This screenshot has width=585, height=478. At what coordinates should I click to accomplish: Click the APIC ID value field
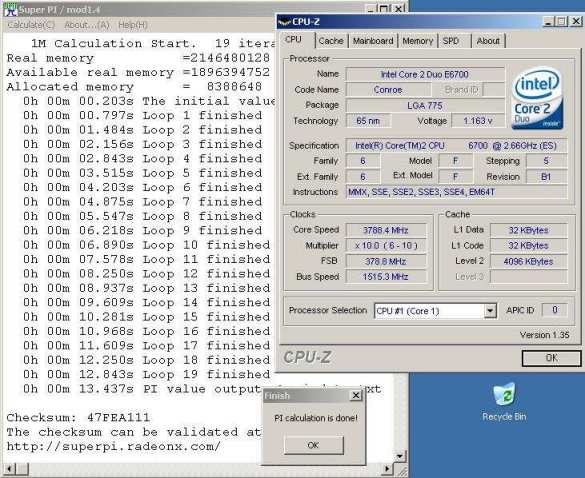click(x=555, y=310)
